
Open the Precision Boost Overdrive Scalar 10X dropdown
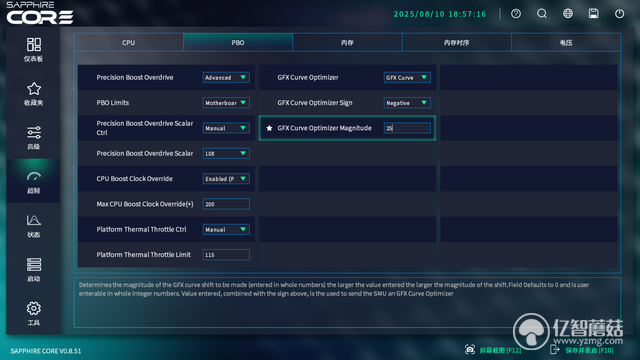[x=226, y=153]
